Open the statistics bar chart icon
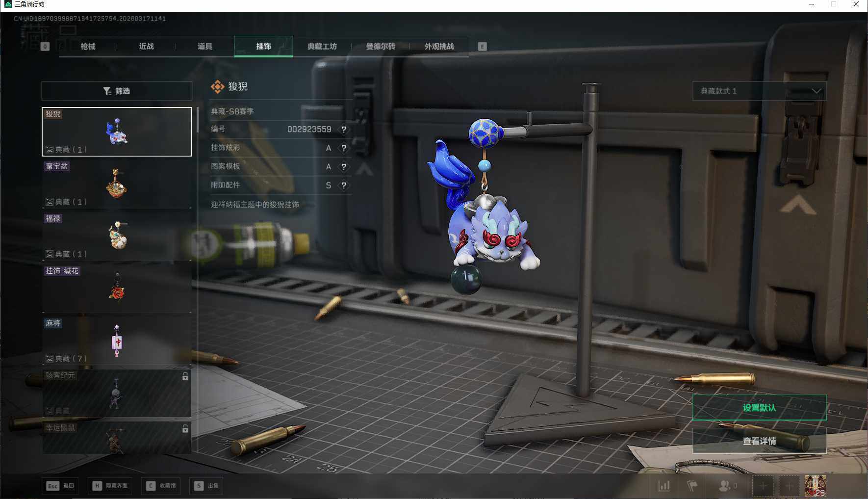Image resolution: width=868 pixels, height=499 pixels. pos(664,486)
